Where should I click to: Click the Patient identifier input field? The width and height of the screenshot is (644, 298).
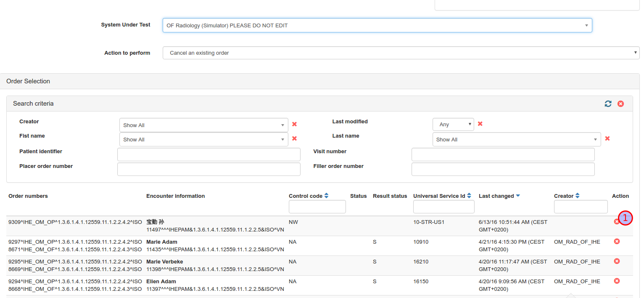[x=209, y=154]
